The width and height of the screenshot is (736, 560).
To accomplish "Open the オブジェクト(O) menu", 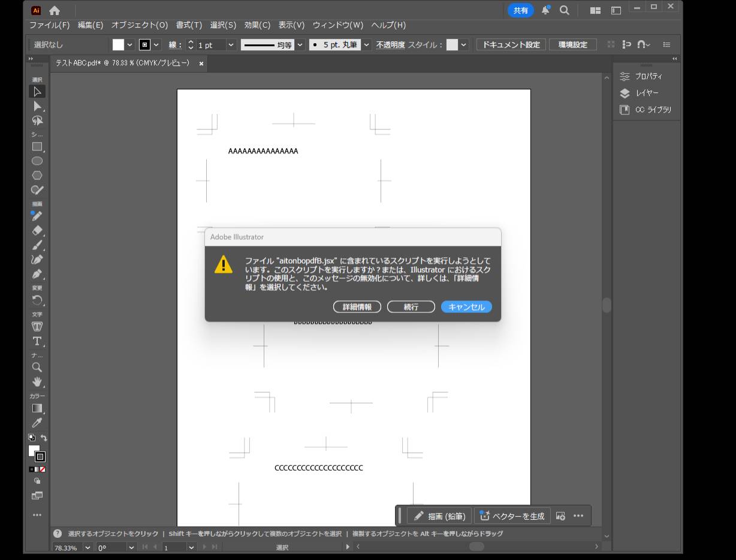I will (139, 25).
